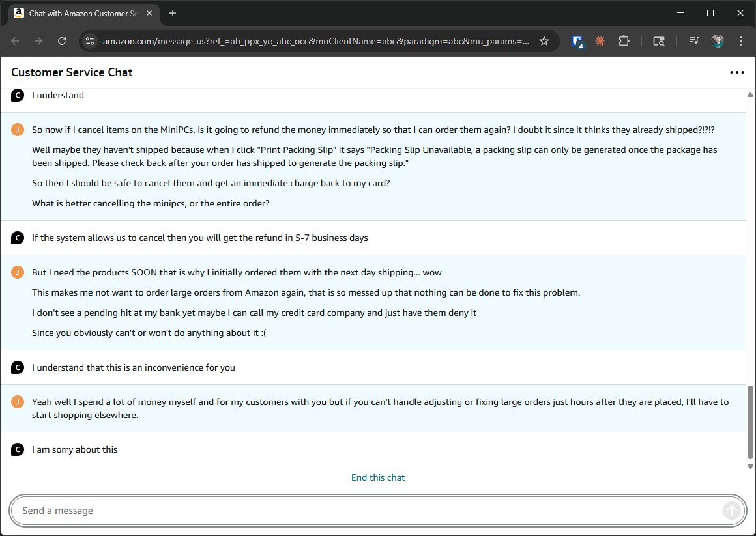The image size is (756, 536).
Task: Click message "I understand that this is an inconvenience"
Action: (x=134, y=367)
